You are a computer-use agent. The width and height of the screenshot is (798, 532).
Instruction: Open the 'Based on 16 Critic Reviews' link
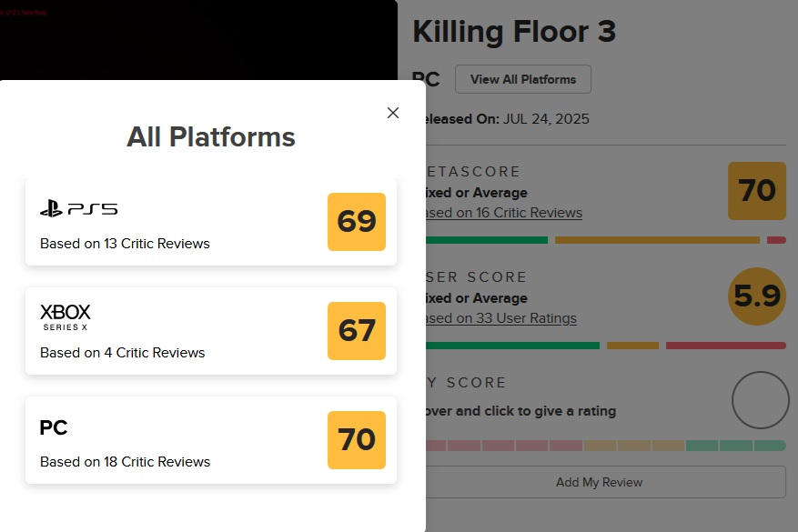point(504,213)
